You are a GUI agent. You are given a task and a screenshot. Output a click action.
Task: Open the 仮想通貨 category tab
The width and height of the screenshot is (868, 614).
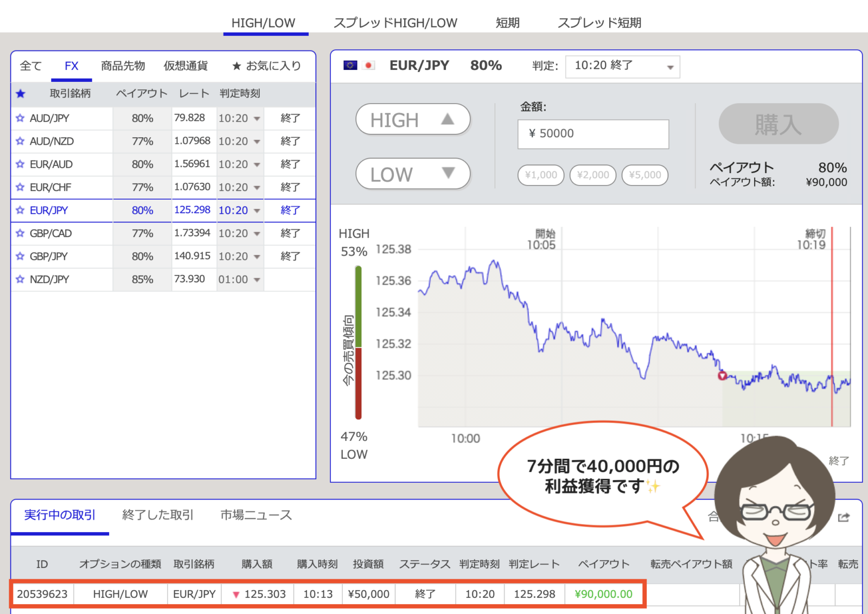pyautogui.click(x=186, y=66)
